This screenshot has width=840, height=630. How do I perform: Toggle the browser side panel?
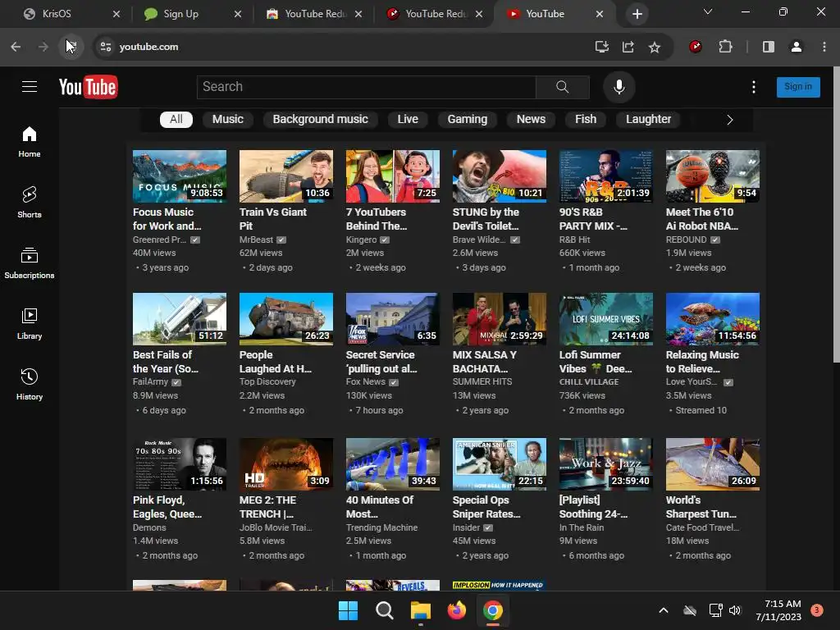tap(768, 47)
